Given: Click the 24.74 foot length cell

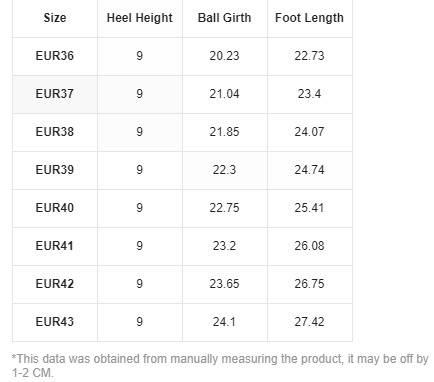Looking at the screenshot, I should [x=310, y=170].
